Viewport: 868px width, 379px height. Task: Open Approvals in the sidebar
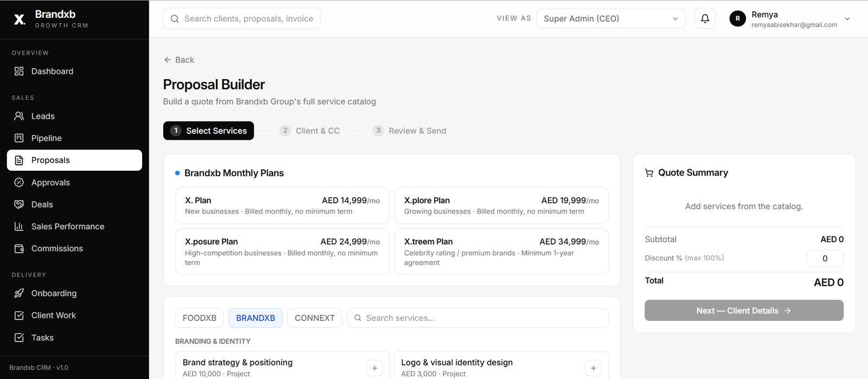pyautogui.click(x=74, y=183)
